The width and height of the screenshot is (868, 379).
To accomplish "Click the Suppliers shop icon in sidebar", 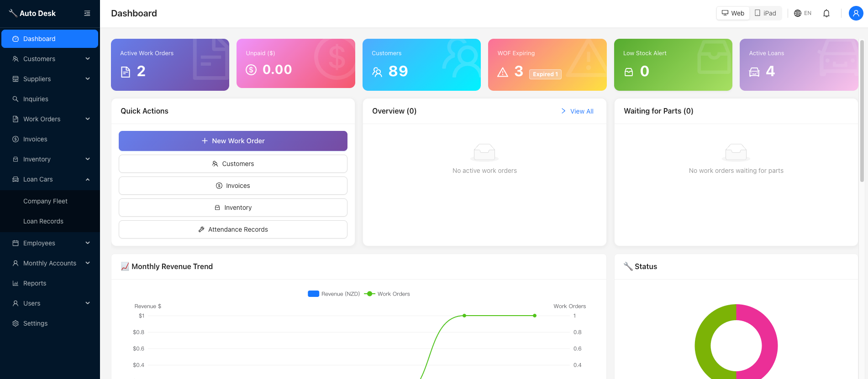I will pyautogui.click(x=16, y=79).
